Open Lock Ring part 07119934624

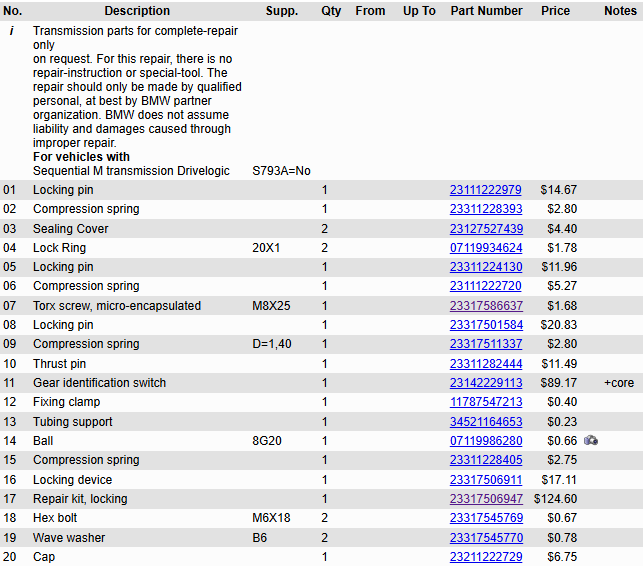pos(486,248)
